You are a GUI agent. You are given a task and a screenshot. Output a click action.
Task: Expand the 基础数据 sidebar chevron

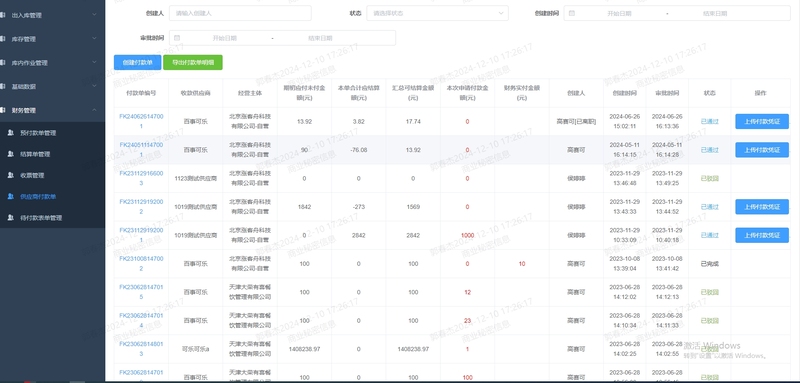(94, 86)
